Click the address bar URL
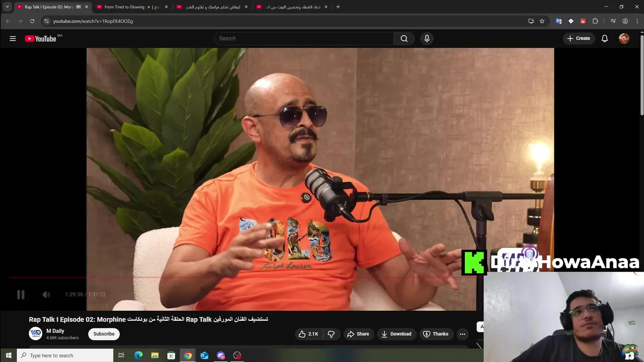The image size is (644, 362). (x=93, y=21)
